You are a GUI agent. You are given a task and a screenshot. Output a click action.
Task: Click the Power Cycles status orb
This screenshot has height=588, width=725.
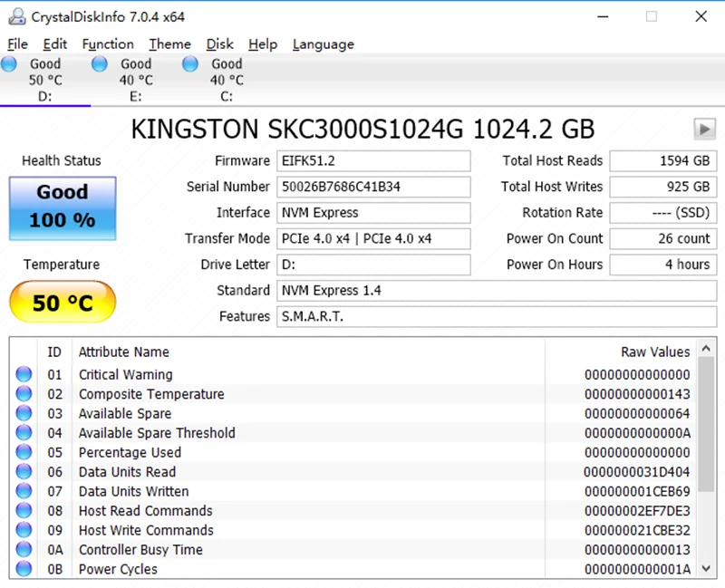[24, 569]
